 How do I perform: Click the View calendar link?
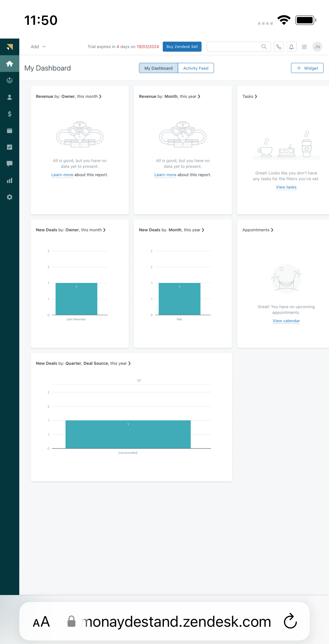pyautogui.click(x=286, y=321)
